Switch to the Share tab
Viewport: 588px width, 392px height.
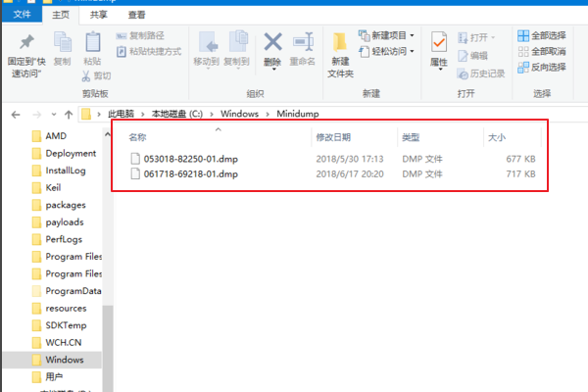pos(99,15)
